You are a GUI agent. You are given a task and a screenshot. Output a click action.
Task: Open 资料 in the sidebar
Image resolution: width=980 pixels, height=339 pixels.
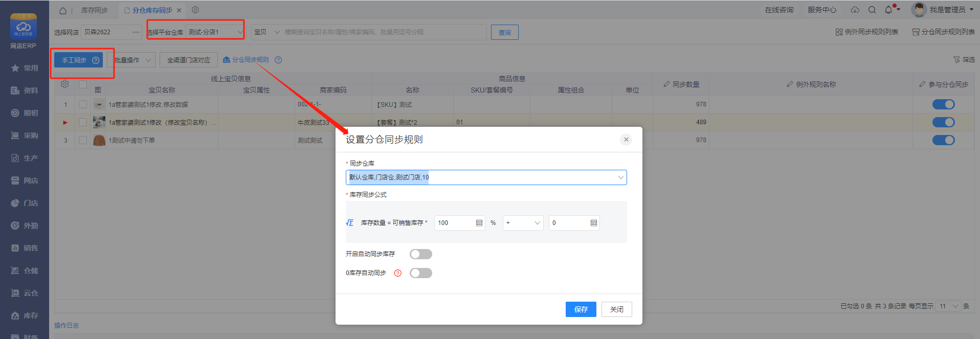tap(25, 91)
